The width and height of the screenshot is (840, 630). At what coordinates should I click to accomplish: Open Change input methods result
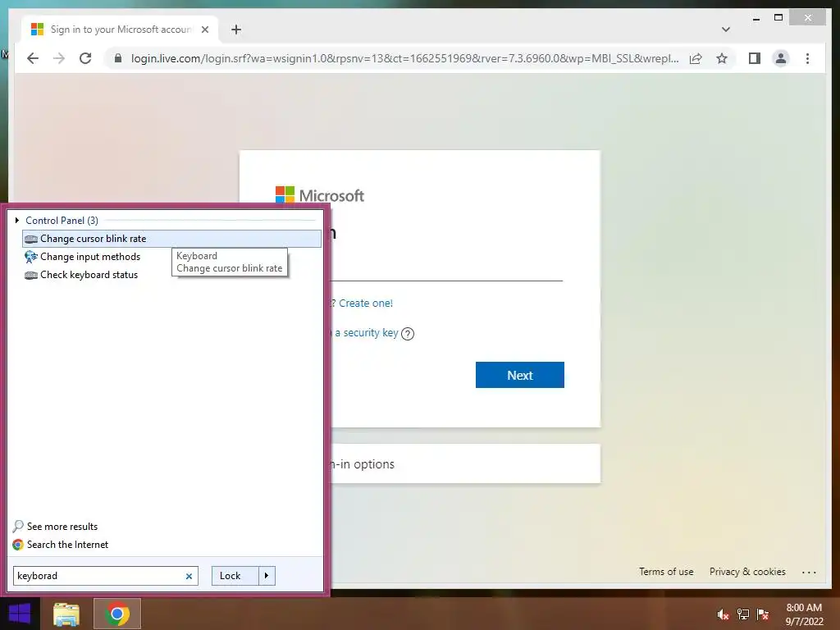90,257
